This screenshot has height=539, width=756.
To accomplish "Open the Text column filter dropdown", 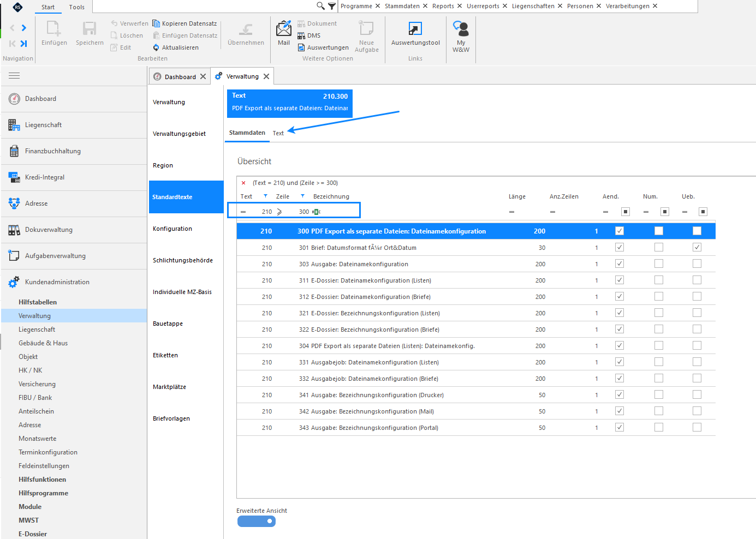I will pyautogui.click(x=266, y=196).
